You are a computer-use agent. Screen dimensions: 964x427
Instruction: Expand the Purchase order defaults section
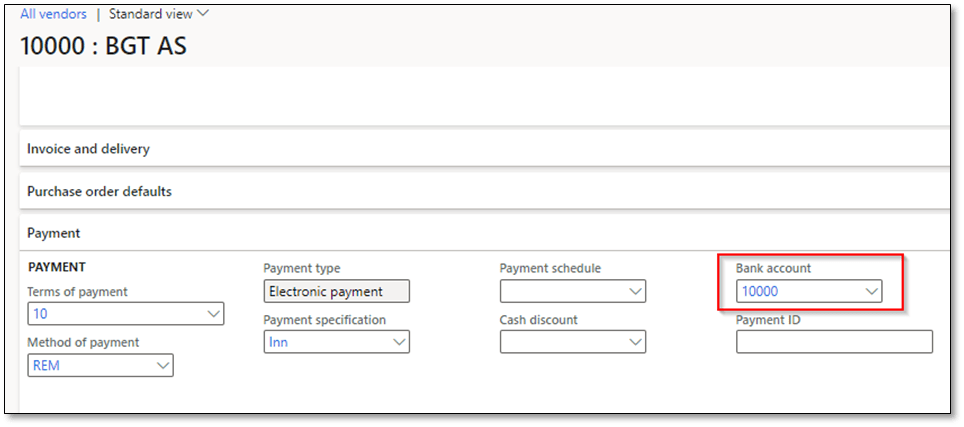99,191
